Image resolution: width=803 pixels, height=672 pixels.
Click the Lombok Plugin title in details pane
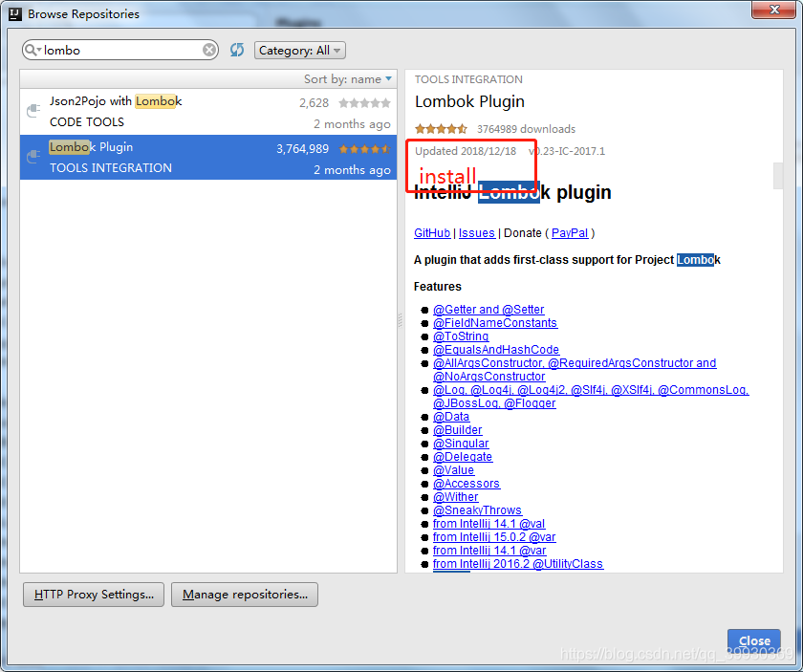469,101
